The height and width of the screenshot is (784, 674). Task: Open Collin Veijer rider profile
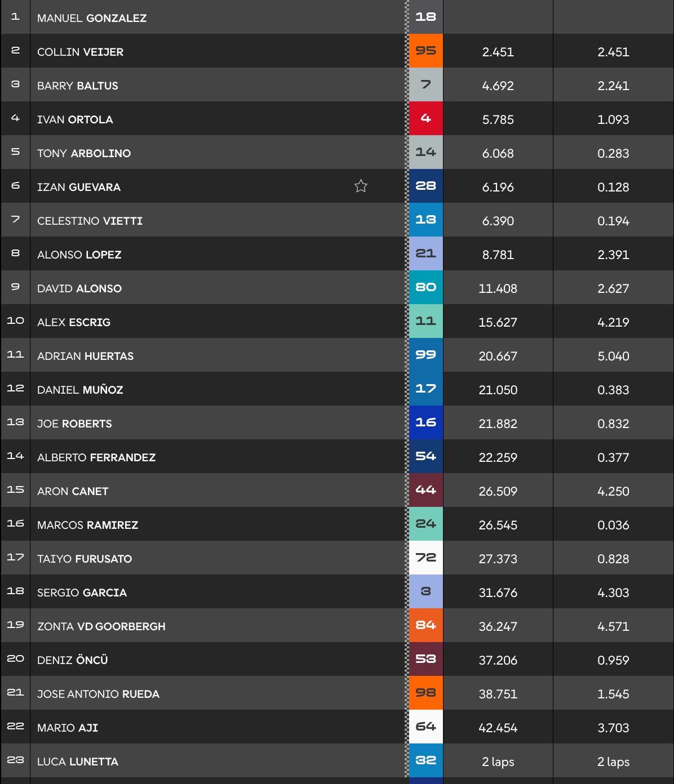click(x=80, y=52)
